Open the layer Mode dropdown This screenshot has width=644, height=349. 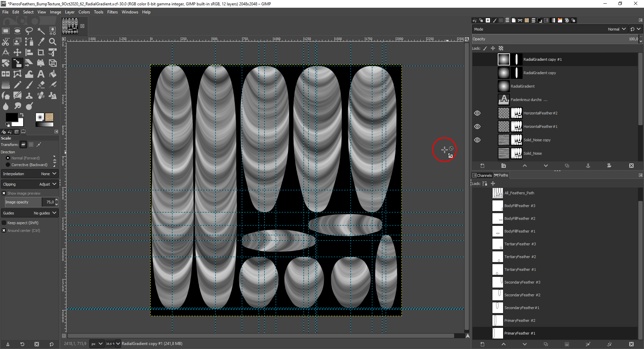pyautogui.click(x=616, y=29)
